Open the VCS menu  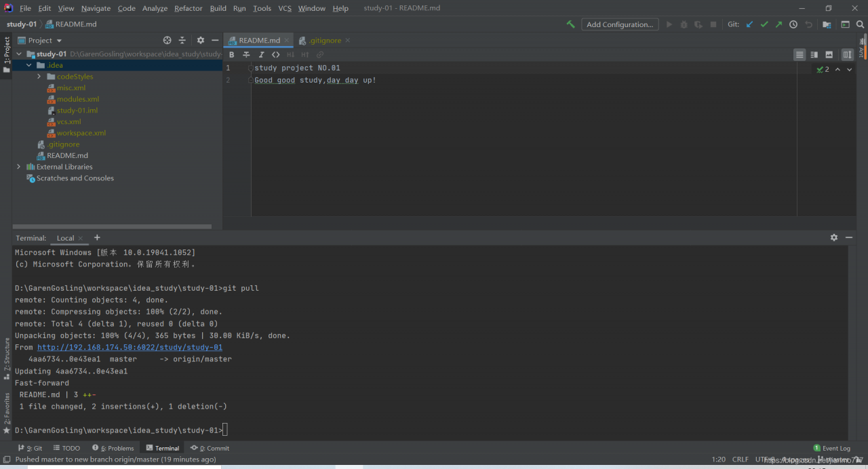[x=284, y=8]
